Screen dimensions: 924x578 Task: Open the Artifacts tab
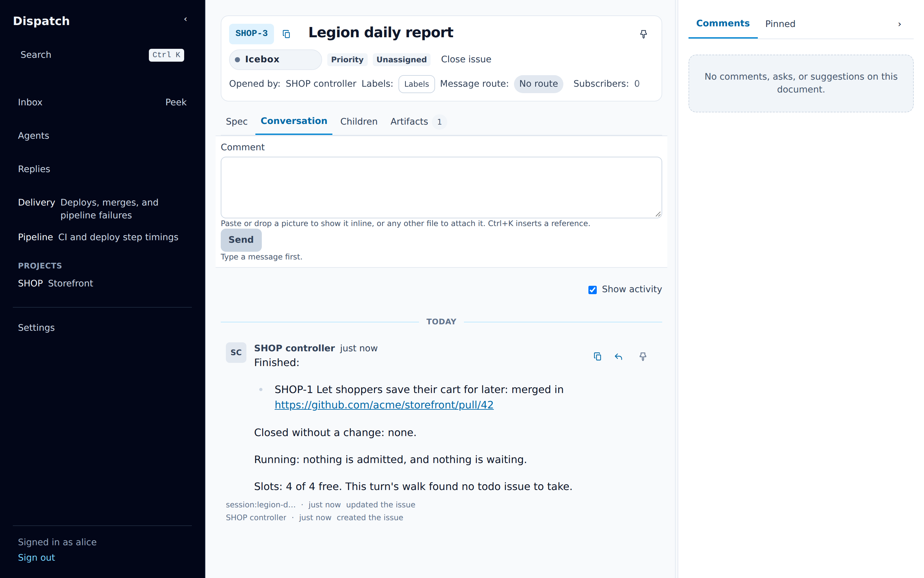(x=418, y=122)
